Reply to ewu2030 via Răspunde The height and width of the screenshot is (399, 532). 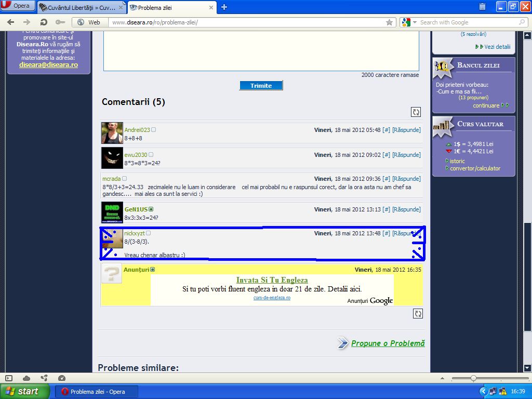pyautogui.click(x=406, y=155)
